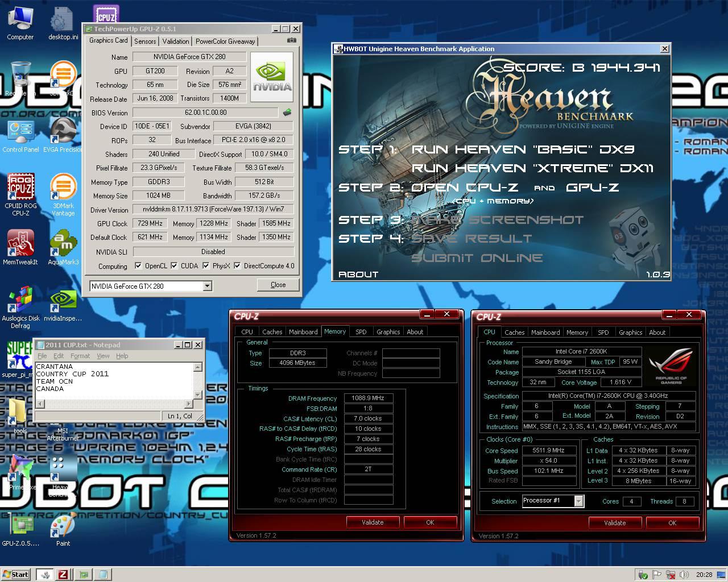Click the BIOS save chip icon in GPU-Z
The width and height of the screenshot is (728, 582).
[x=287, y=113]
